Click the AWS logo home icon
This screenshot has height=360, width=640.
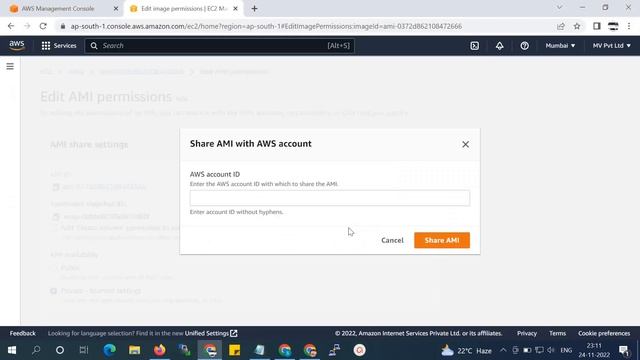17,45
